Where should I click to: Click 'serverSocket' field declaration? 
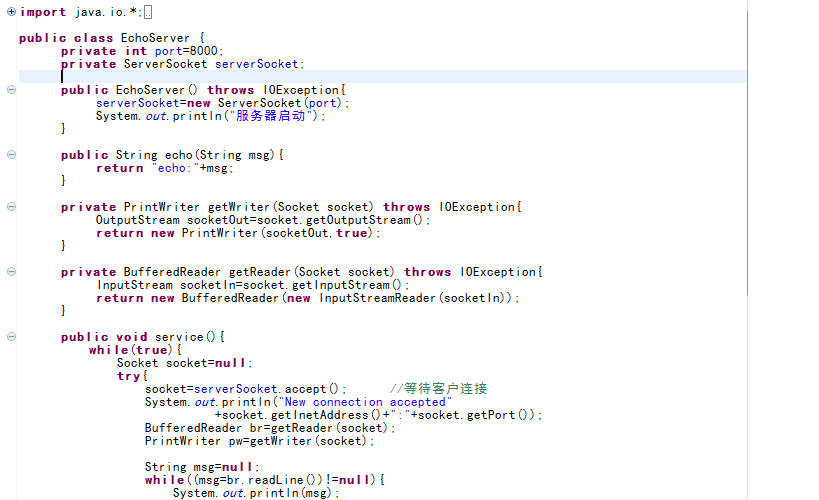pyautogui.click(x=259, y=64)
